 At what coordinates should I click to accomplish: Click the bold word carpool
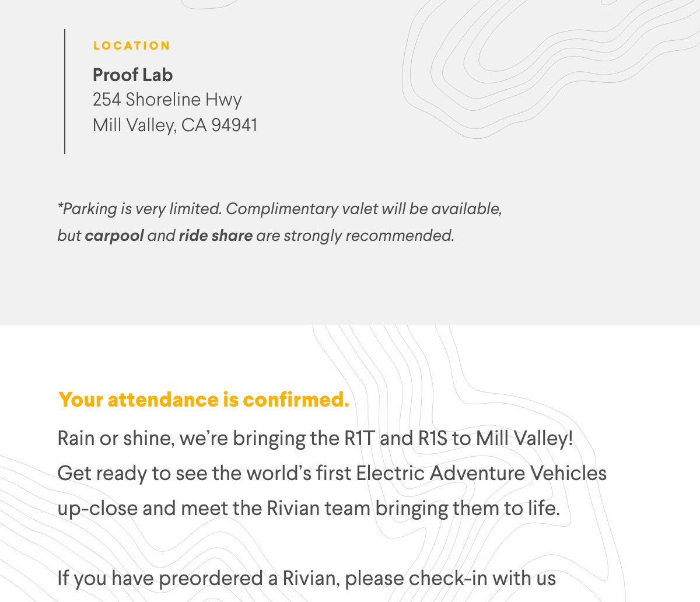click(114, 236)
